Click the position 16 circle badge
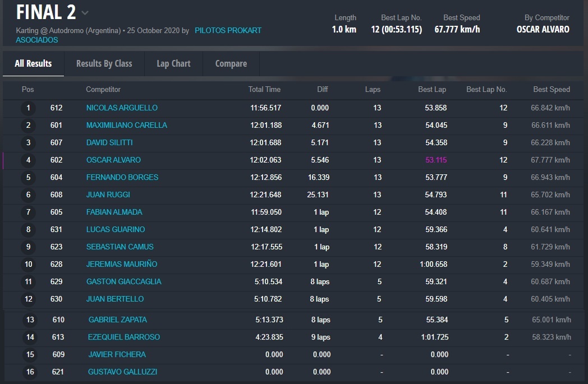 [x=30, y=372]
